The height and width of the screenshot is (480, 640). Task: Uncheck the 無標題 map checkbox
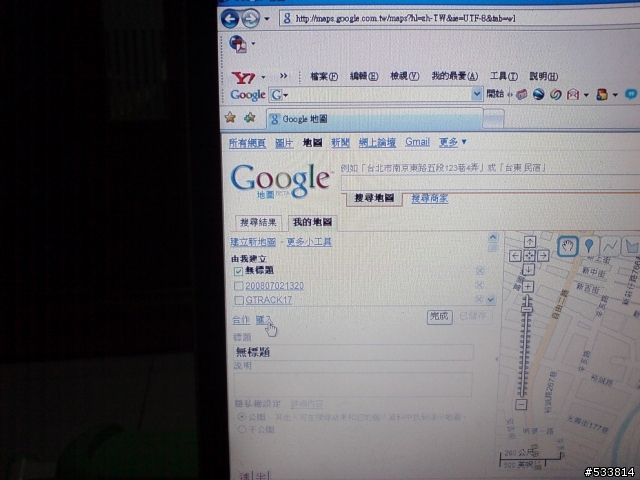pyautogui.click(x=238, y=271)
